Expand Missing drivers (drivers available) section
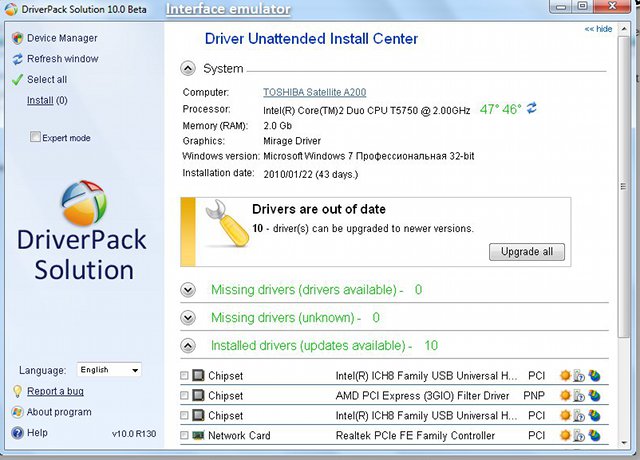This screenshot has width=640, height=460. coord(188,290)
